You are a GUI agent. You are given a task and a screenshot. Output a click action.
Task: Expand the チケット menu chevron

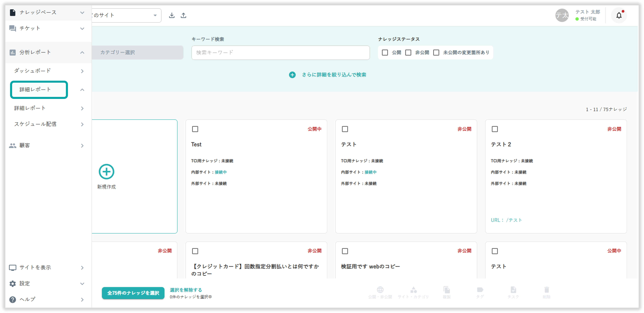(82, 28)
